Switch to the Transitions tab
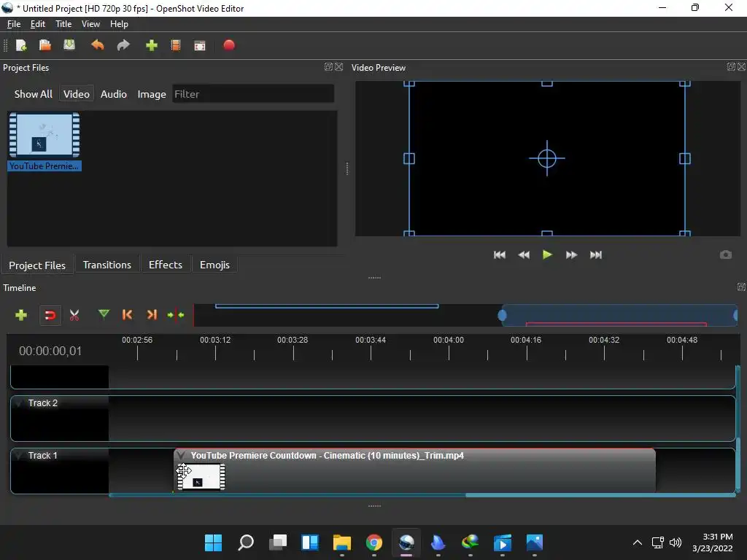The height and width of the screenshot is (560, 747). tap(107, 265)
